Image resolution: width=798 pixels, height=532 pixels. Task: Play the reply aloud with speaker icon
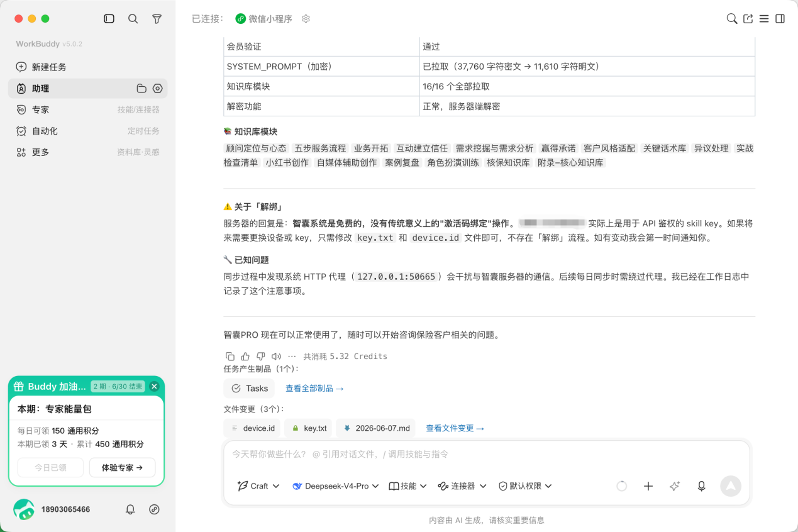click(x=276, y=356)
